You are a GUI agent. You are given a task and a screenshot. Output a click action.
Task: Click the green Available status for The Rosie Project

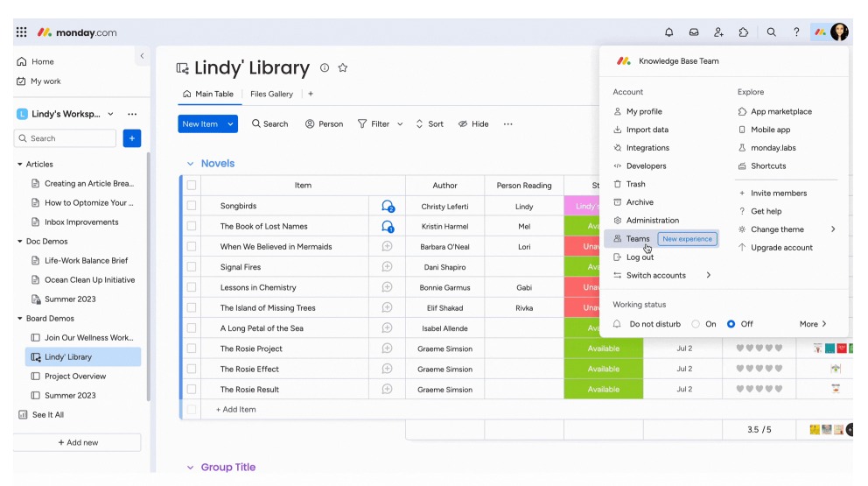pyautogui.click(x=603, y=349)
